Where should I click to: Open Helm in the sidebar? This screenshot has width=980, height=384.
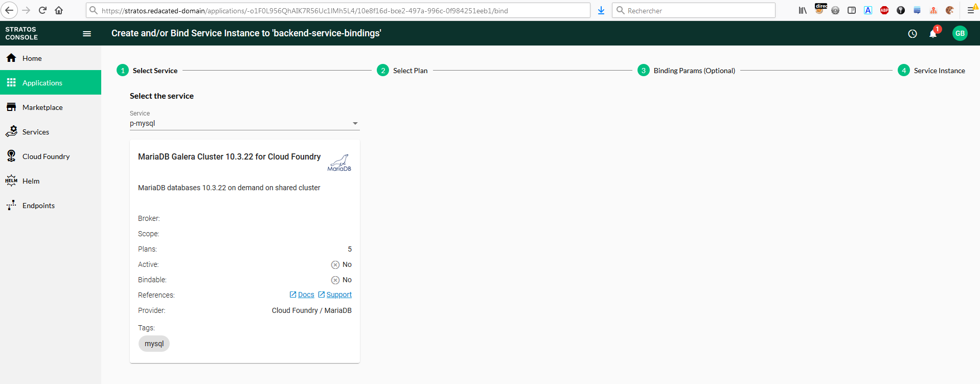click(x=51, y=181)
